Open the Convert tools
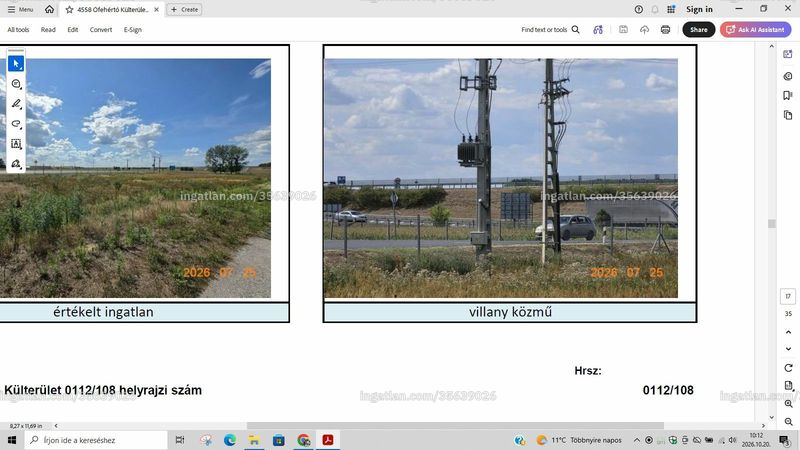Image resolution: width=800 pixels, height=450 pixels. point(101,30)
